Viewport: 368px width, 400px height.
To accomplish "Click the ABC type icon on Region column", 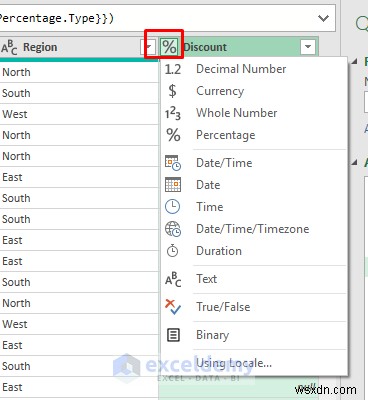I will click(9, 47).
